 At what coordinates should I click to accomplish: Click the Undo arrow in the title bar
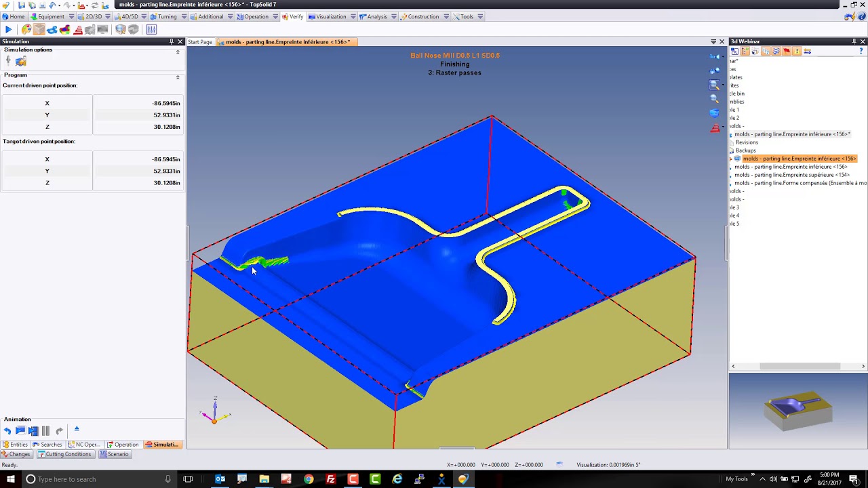pos(52,5)
